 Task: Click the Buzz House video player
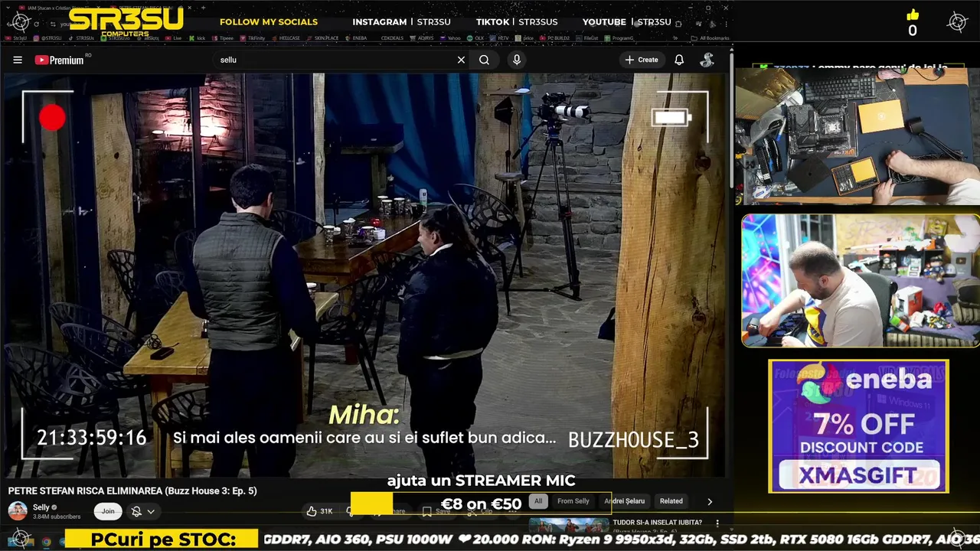click(364, 275)
